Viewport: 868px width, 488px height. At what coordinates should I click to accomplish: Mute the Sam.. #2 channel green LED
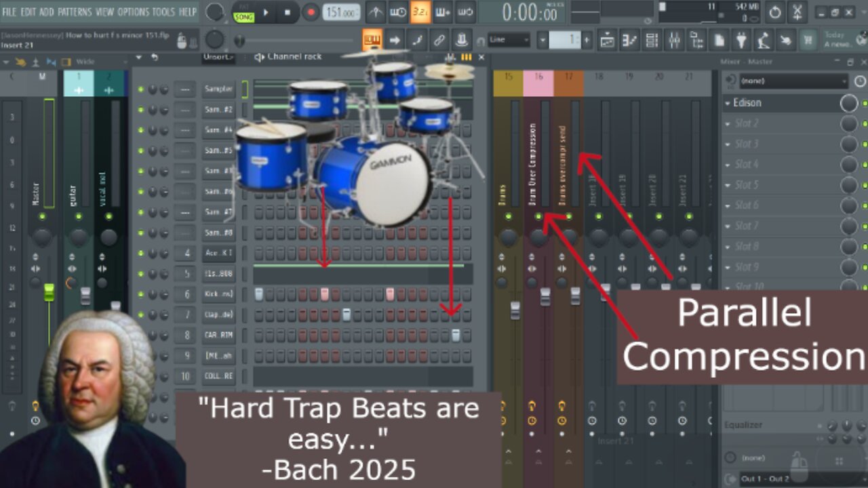(141, 110)
